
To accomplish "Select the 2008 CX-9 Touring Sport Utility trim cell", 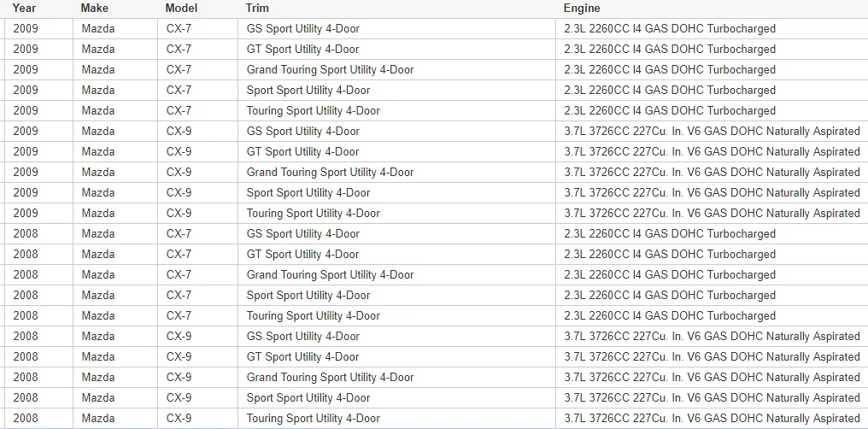I will [397, 418].
